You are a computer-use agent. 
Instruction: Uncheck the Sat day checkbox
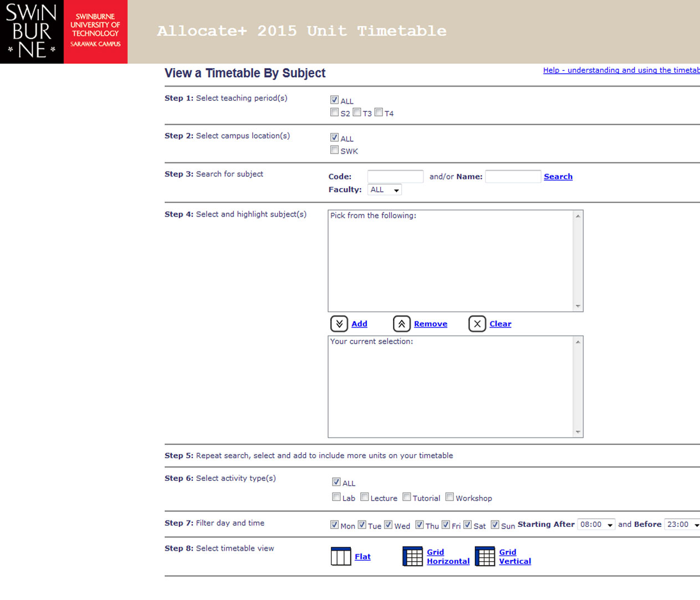(x=468, y=525)
